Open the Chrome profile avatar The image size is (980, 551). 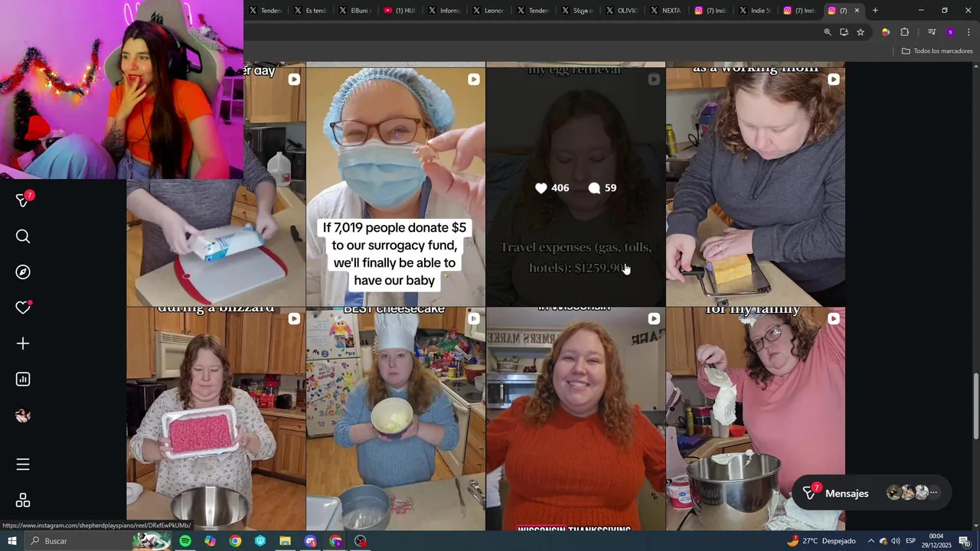tap(950, 32)
